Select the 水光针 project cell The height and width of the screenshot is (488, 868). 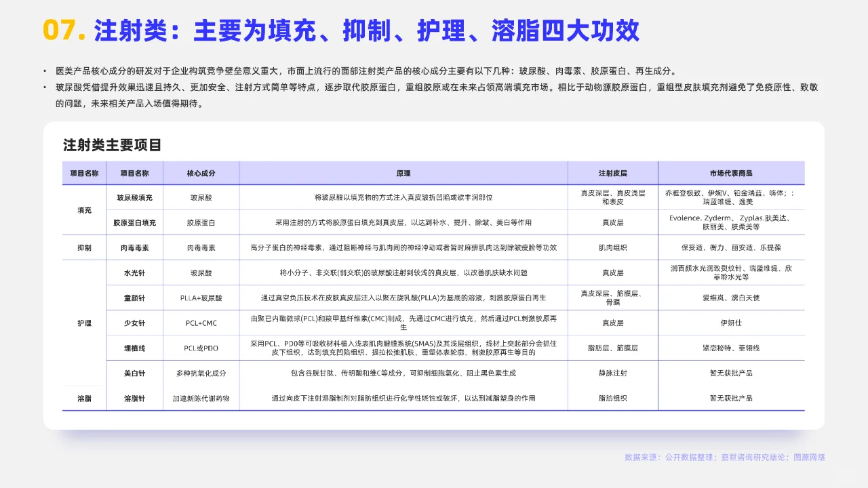[x=135, y=272]
